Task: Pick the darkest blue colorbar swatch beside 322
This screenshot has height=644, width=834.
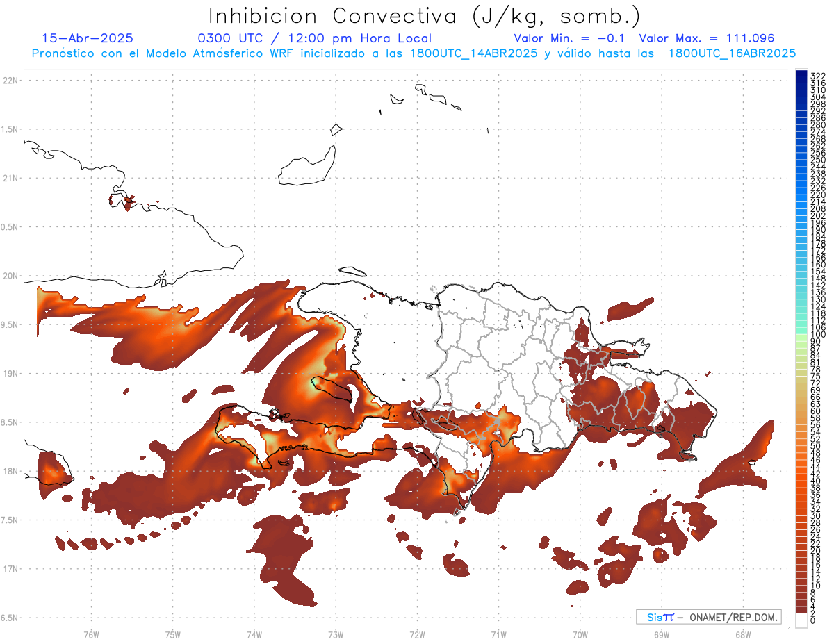Action: pyautogui.click(x=801, y=73)
